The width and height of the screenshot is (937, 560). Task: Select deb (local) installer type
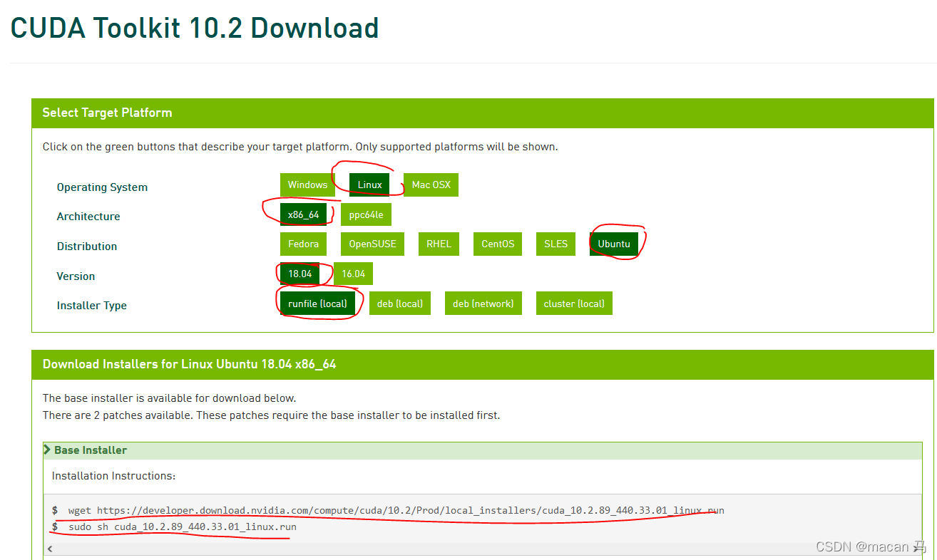coord(399,304)
